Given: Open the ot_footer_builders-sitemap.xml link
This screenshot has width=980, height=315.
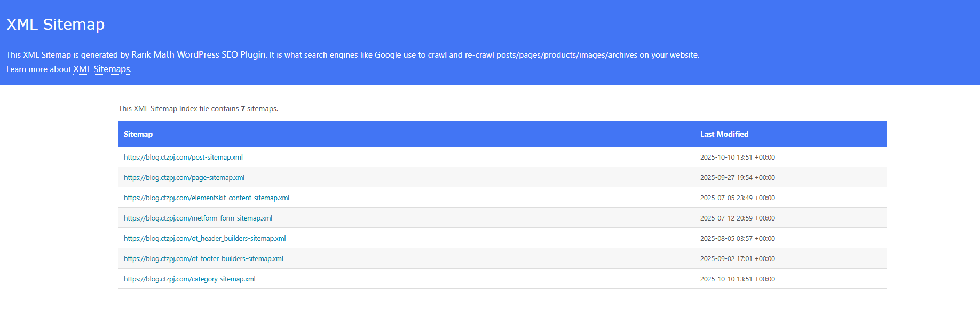Looking at the screenshot, I should [x=203, y=259].
